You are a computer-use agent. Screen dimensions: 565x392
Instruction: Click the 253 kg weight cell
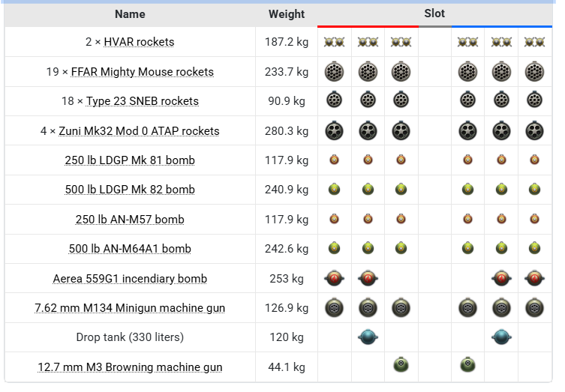click(x=287, y=279)
